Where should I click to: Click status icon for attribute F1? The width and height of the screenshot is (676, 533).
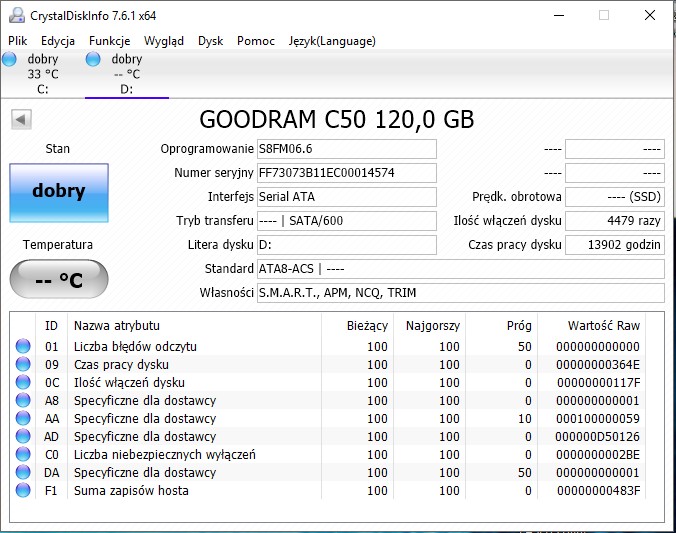pyautogui.click(x=23, y=490)
